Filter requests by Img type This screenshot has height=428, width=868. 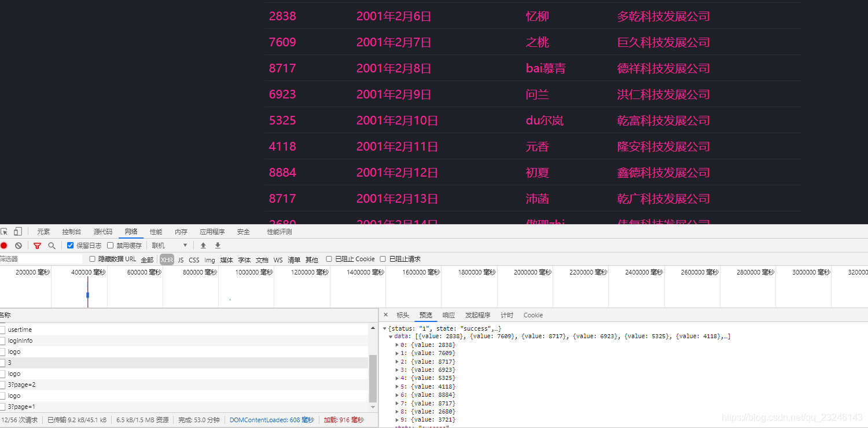click(x=209, y=259)
